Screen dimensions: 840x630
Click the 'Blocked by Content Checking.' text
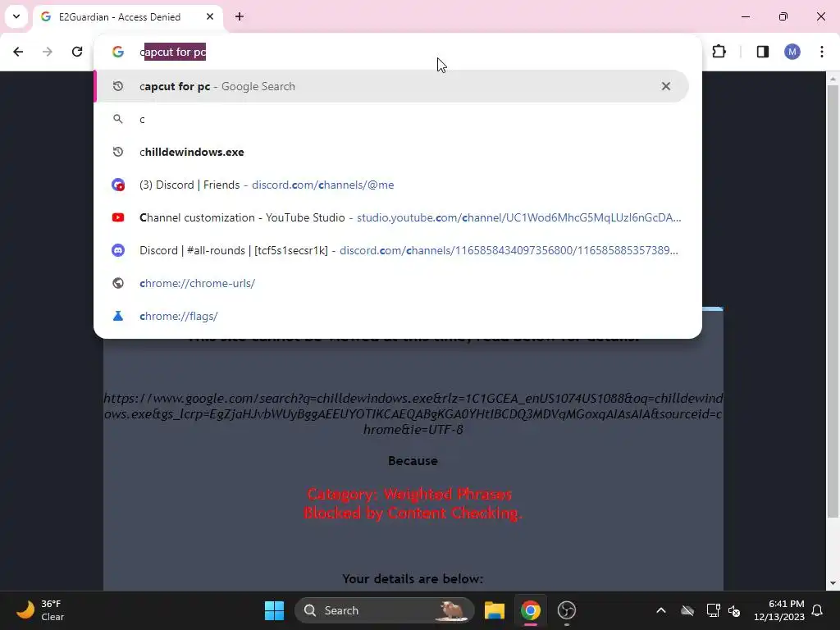point(413,514)
